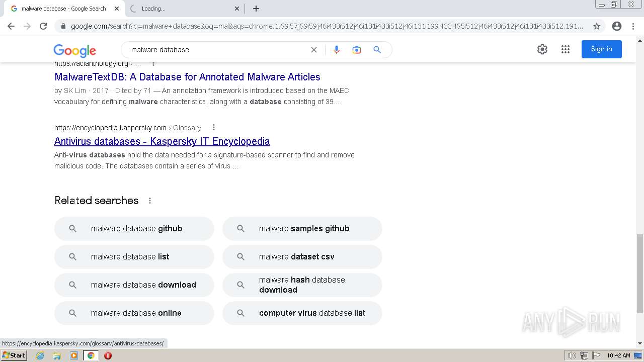This screenshot has width=644, height=362.
Task: Open Antivirus databases Kaspersky result
Action: coord(162,141)
